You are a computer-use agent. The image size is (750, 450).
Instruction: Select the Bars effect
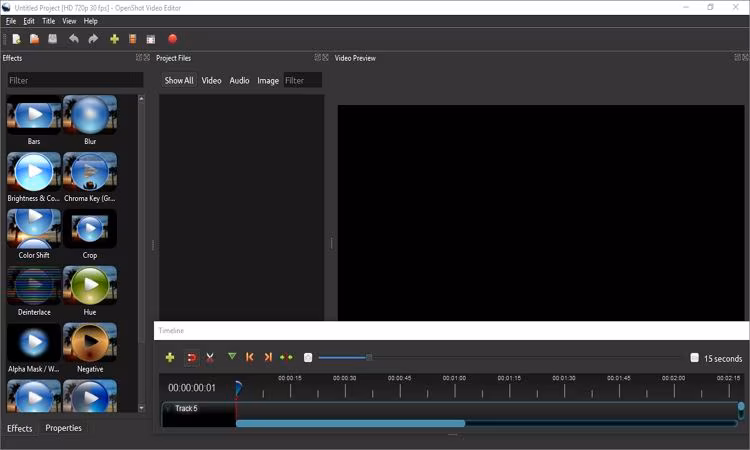click(x=34, y=121)
